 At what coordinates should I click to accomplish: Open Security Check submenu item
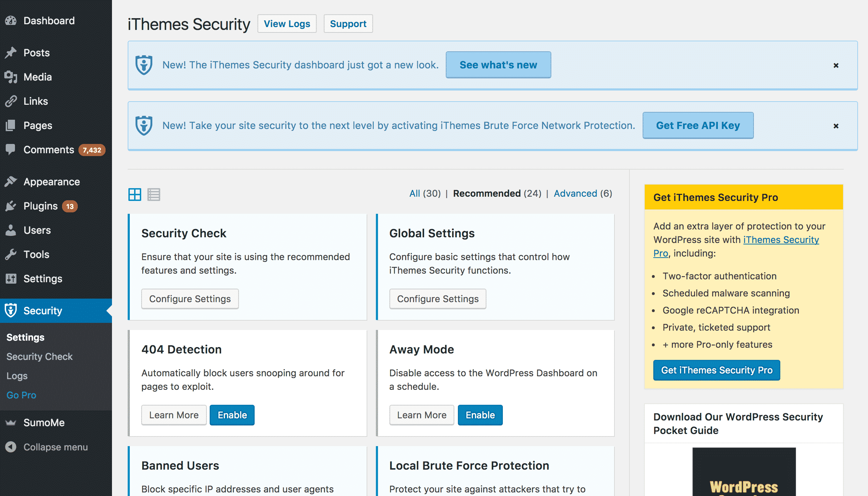pyautogui.click(x=39, y=356)
